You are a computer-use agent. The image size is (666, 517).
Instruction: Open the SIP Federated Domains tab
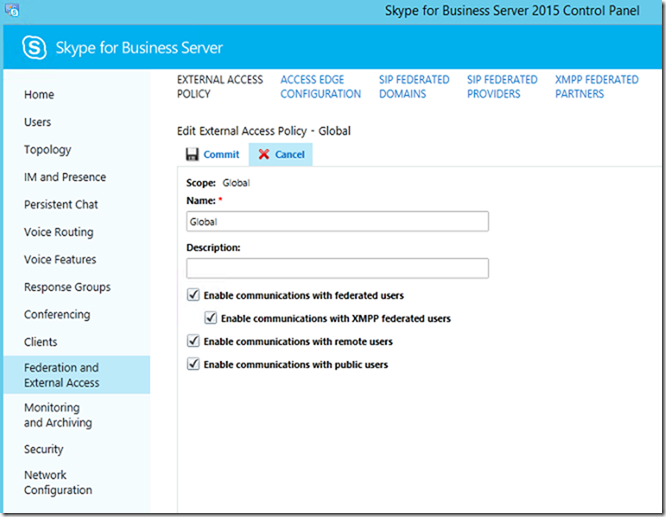[x=414, y=87]
